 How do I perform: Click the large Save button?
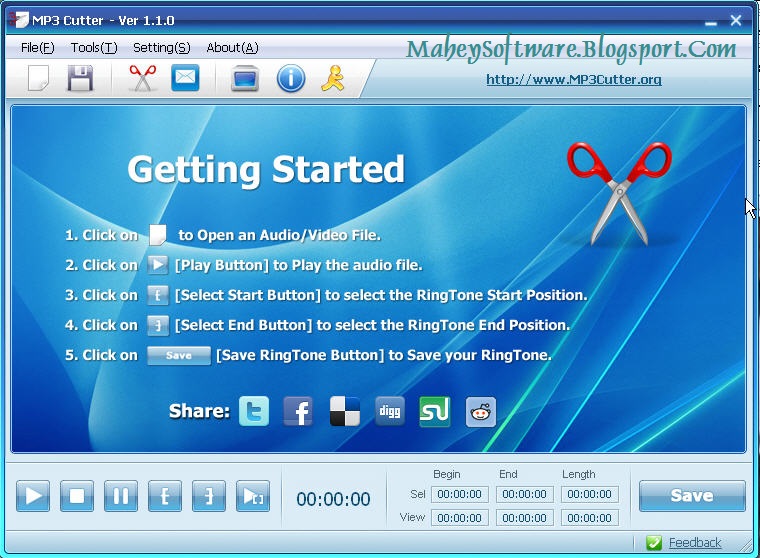(x=692, y=495)
